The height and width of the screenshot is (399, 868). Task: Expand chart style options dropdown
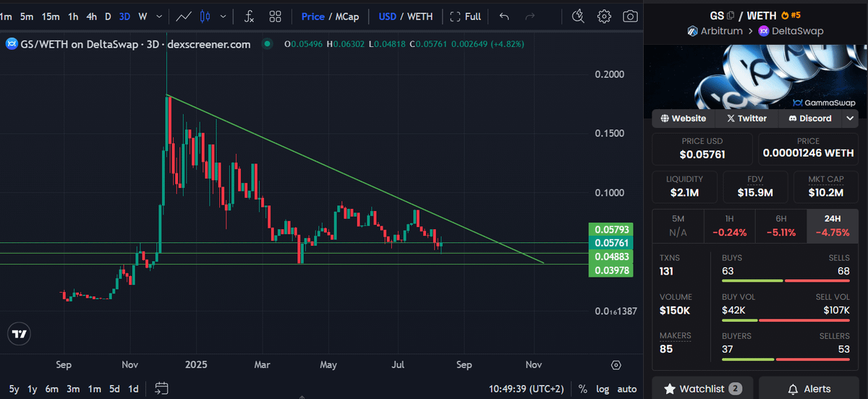click(x=223, y=16)
